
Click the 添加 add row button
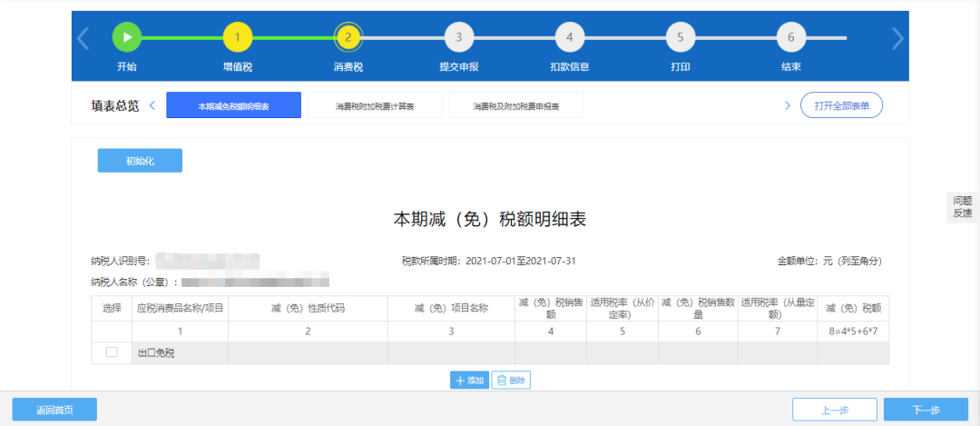click(x=469, y=381)
